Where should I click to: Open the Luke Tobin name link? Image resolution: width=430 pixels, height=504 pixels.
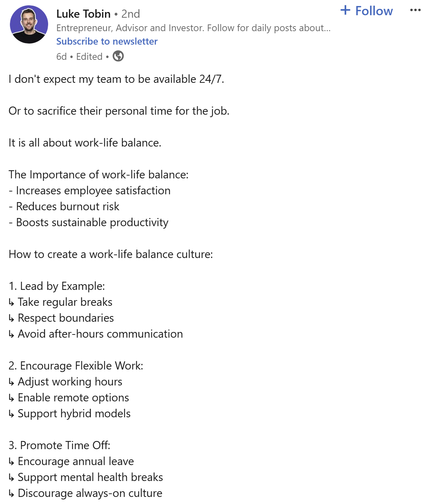click(x=84, y=14)
